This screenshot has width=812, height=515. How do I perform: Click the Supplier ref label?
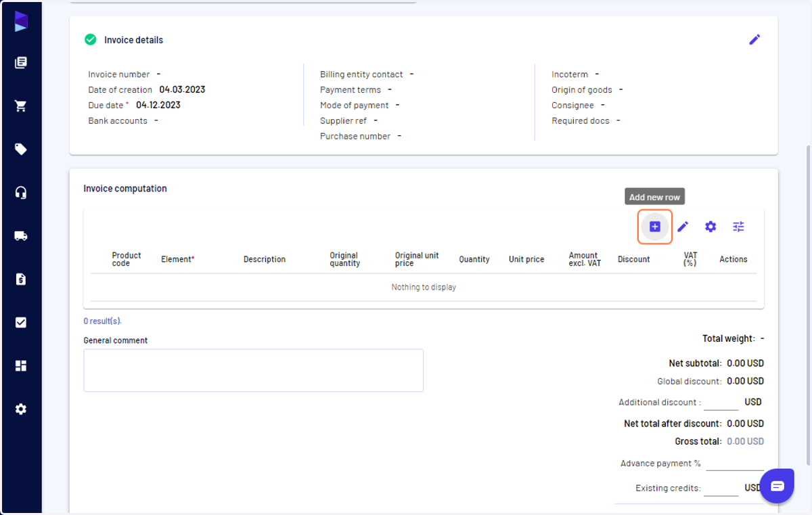pyautogui.click(x=344, y=120)
